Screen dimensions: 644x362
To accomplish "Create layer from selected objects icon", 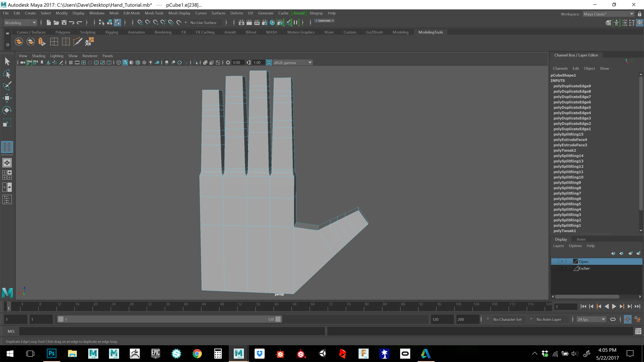I will [638, 253].
